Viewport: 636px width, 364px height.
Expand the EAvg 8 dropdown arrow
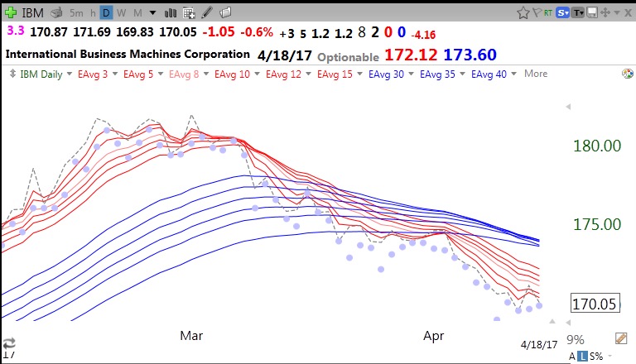(x=206, y=74)
